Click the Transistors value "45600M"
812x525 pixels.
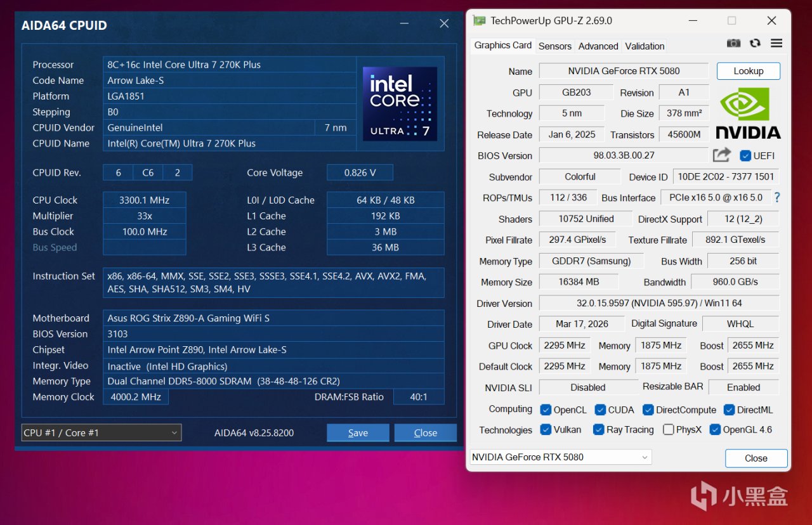coord(684,134)
